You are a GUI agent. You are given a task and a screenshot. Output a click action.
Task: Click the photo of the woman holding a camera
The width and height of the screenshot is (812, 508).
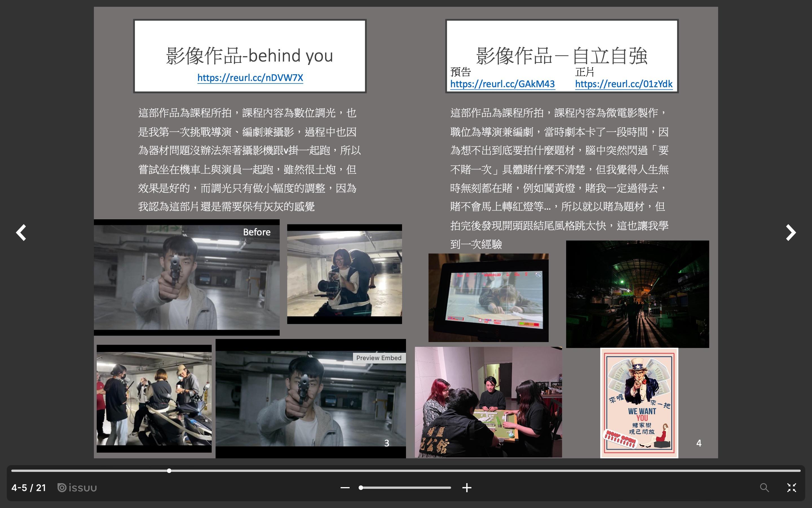click(344, 274)
